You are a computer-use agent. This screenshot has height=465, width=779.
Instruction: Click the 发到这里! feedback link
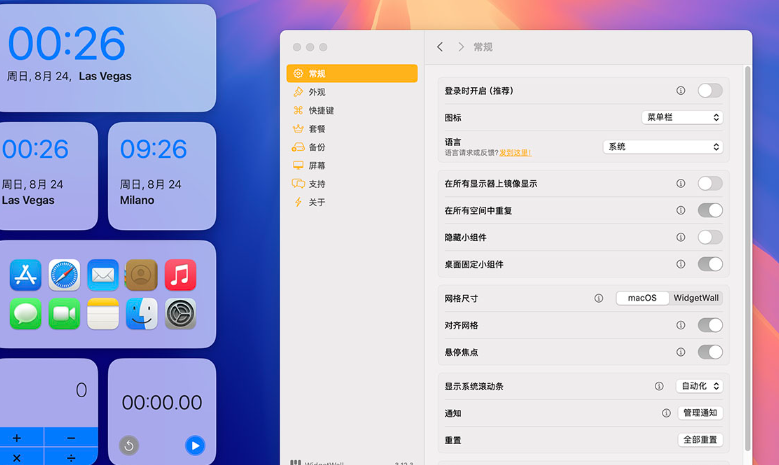click(x=515, y=153)
